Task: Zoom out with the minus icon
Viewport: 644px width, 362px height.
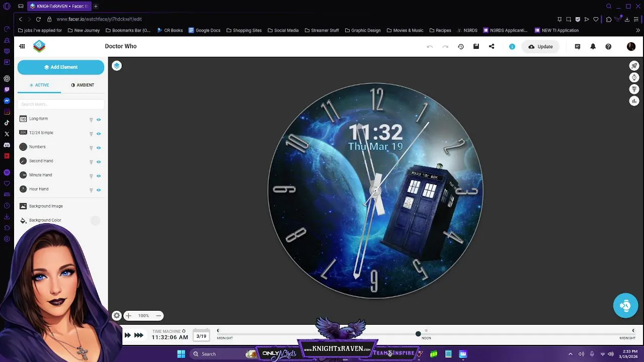Action: tap(158, 316)
